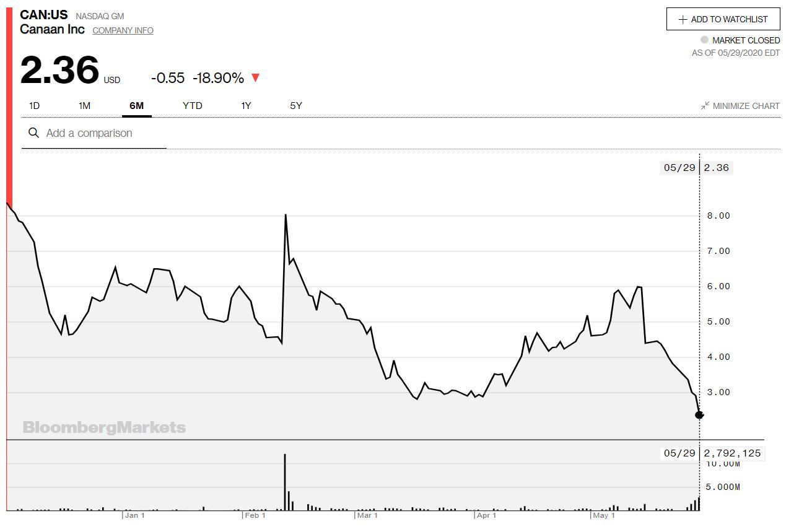Click the Jan 1 axis label
799x532 pixels.
tap(134, 515)
